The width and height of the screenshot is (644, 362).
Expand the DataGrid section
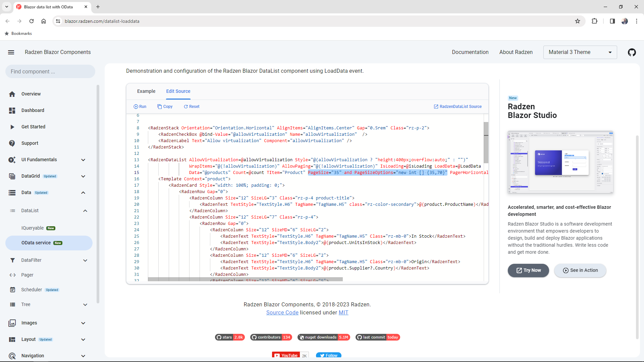83,176
